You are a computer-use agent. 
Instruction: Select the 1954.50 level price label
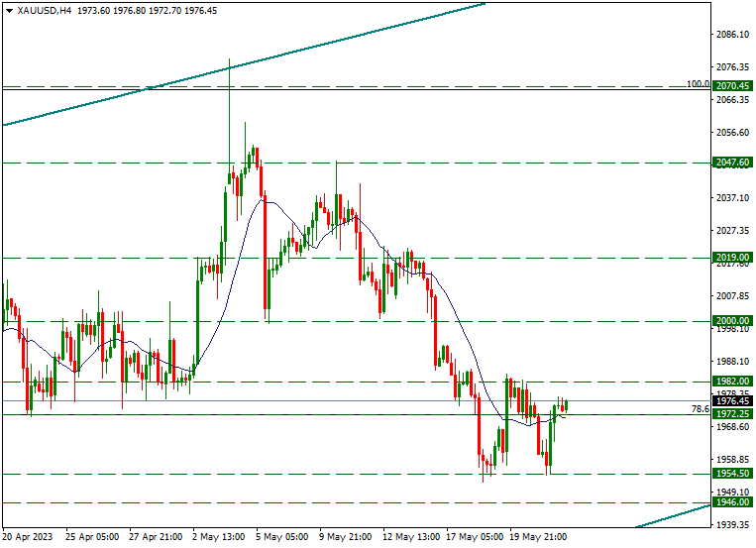732,474
